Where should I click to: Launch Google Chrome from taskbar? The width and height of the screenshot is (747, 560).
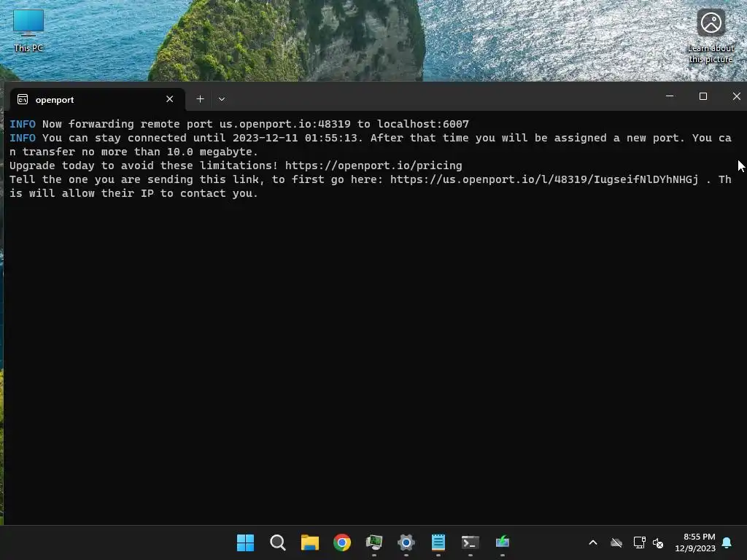pos(341,542)
